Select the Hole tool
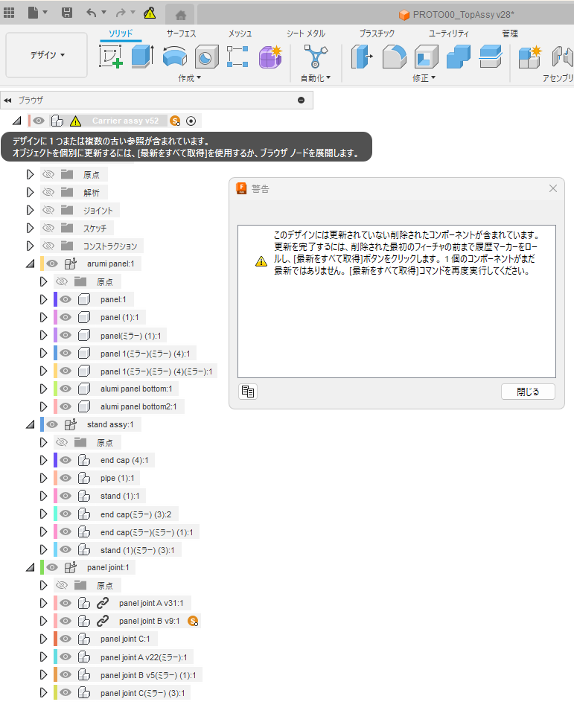 207,57
